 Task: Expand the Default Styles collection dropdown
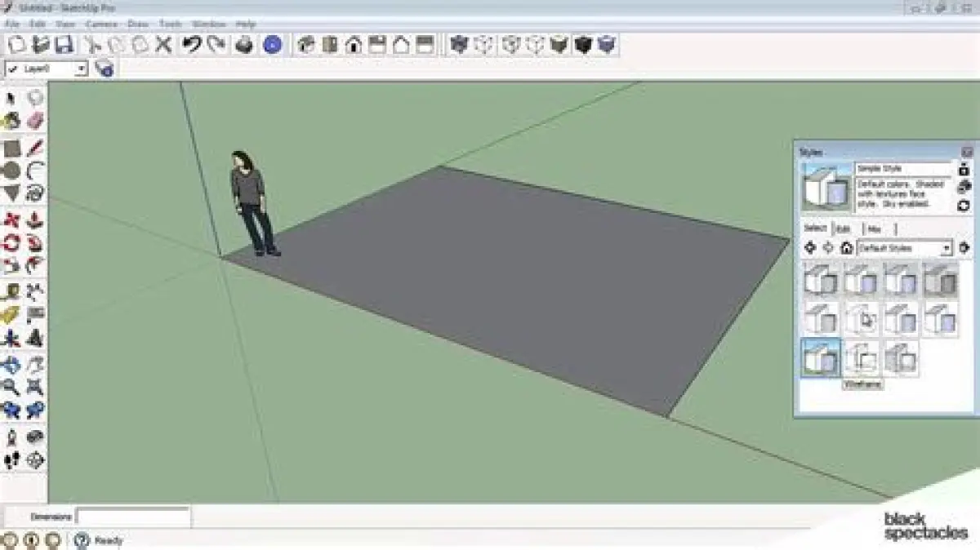point(947,248)
